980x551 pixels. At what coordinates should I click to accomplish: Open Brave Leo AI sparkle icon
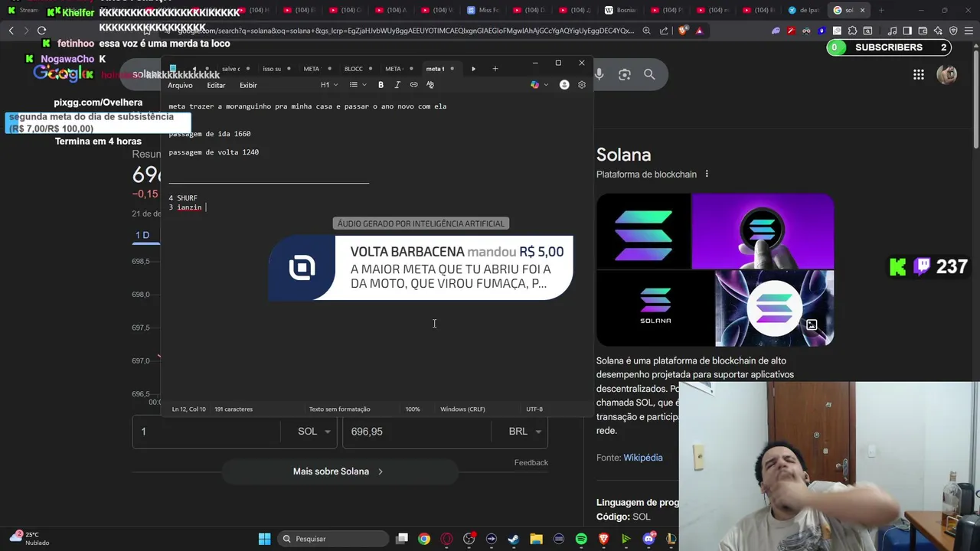938,31
